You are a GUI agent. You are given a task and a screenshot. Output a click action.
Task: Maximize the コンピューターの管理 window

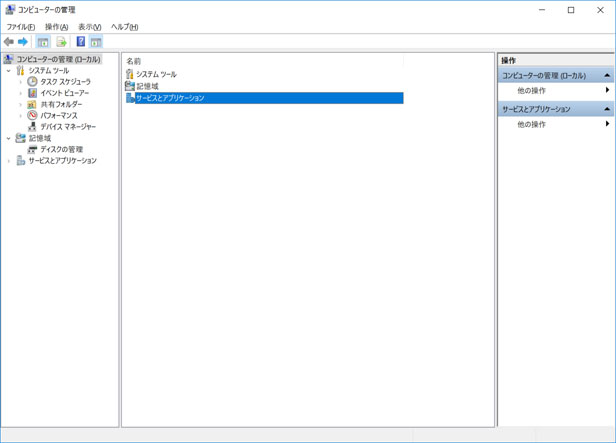571,10
